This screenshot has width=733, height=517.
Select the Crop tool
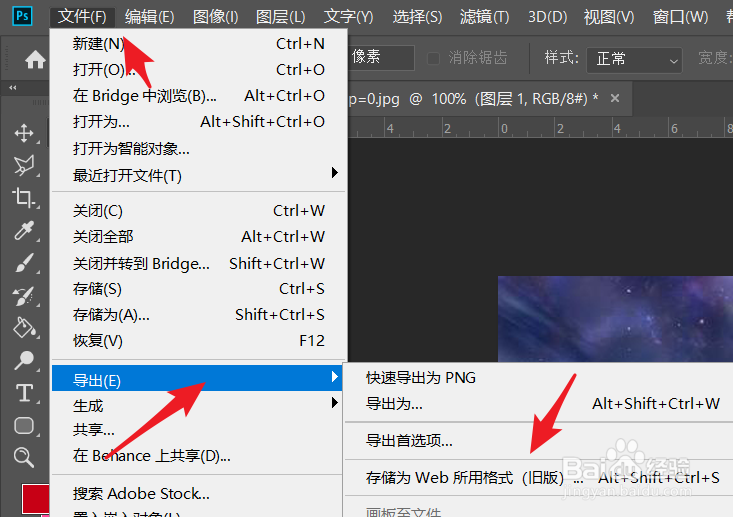click(24, 197)
